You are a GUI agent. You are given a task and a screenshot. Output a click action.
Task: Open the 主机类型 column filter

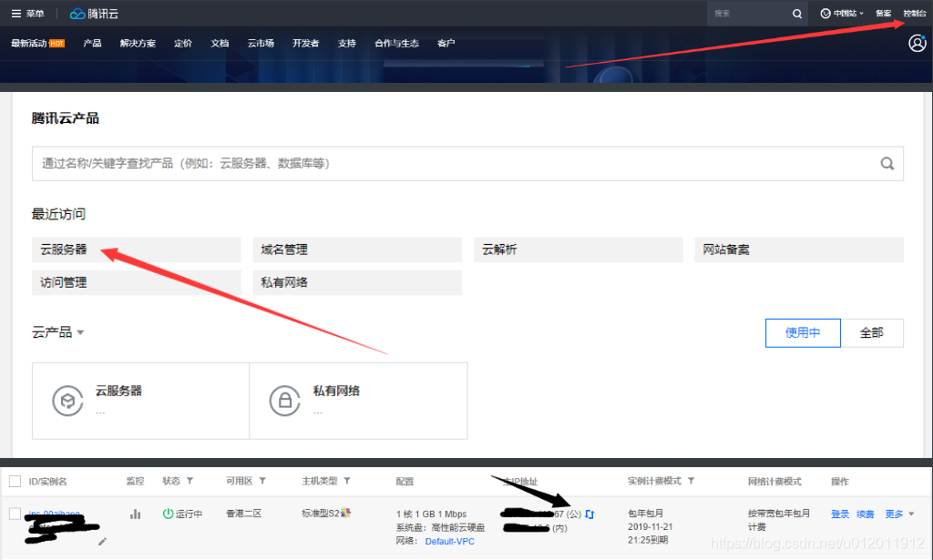[347, 481]
